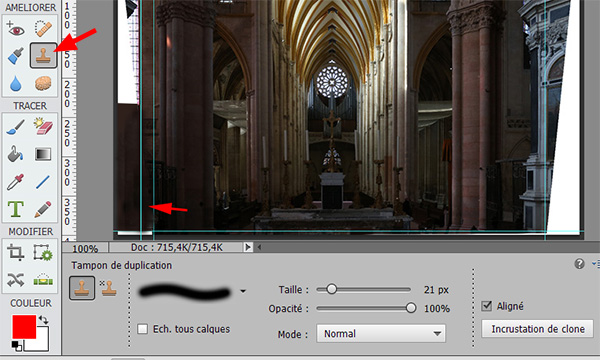Click the 'Doc : 715,4K/715,4K' status text

[x=176, y=248]
